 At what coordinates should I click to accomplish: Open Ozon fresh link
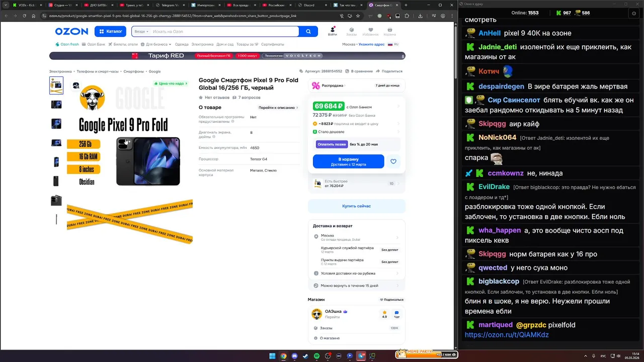click(x=67, y=44)
